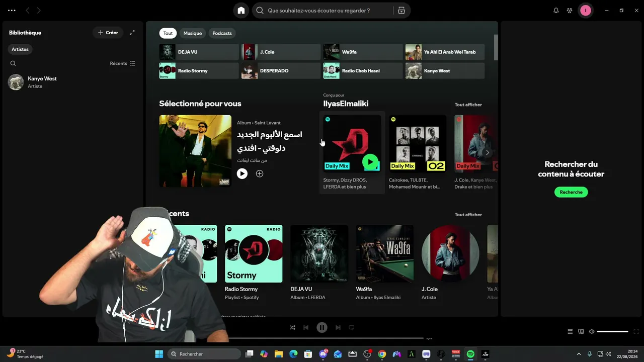Enter full screen from the player bar

tap(636, 332)
